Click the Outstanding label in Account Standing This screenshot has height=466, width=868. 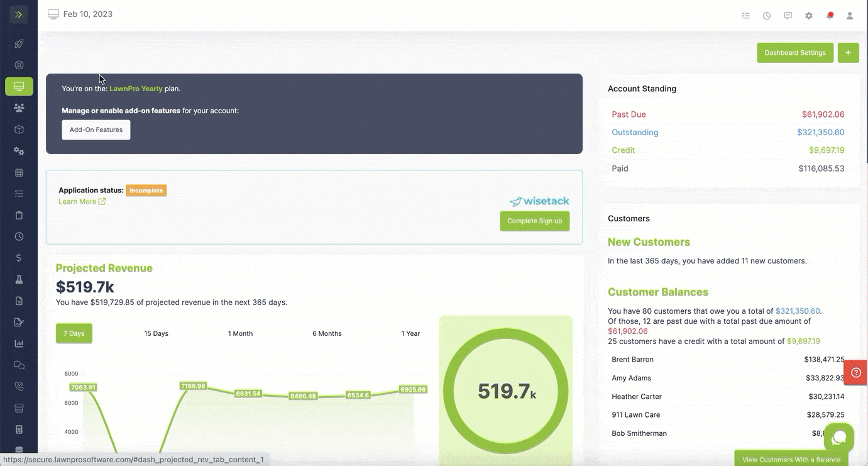pos(635,133)
